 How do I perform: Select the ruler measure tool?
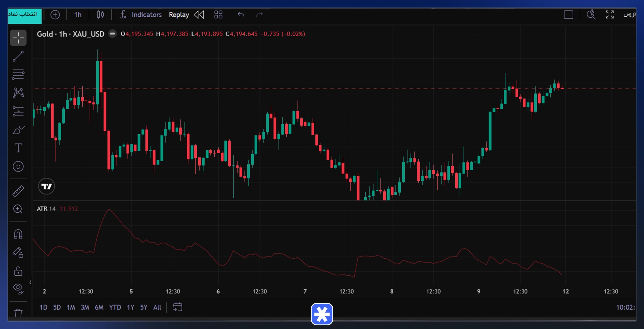pos(18,191)
